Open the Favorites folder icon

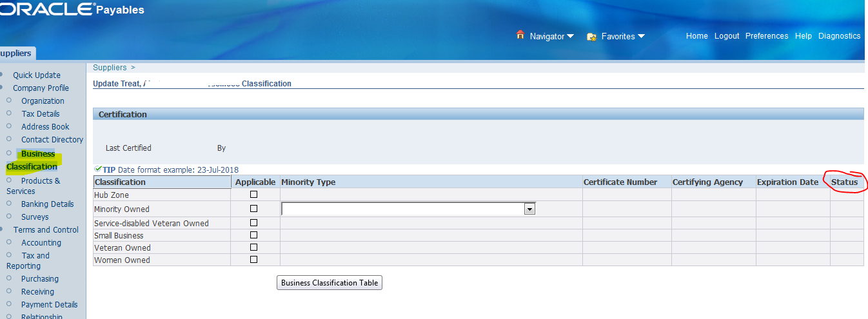[x=591, y=37]
